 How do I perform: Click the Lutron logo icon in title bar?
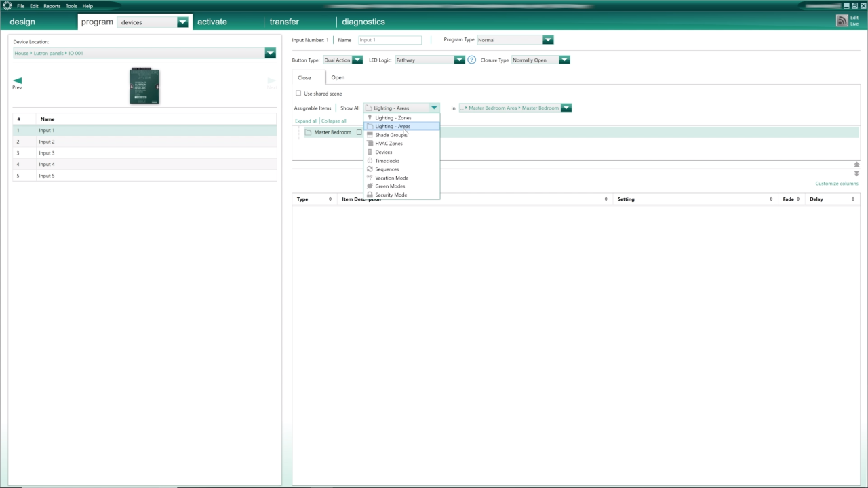click(7, 6)
